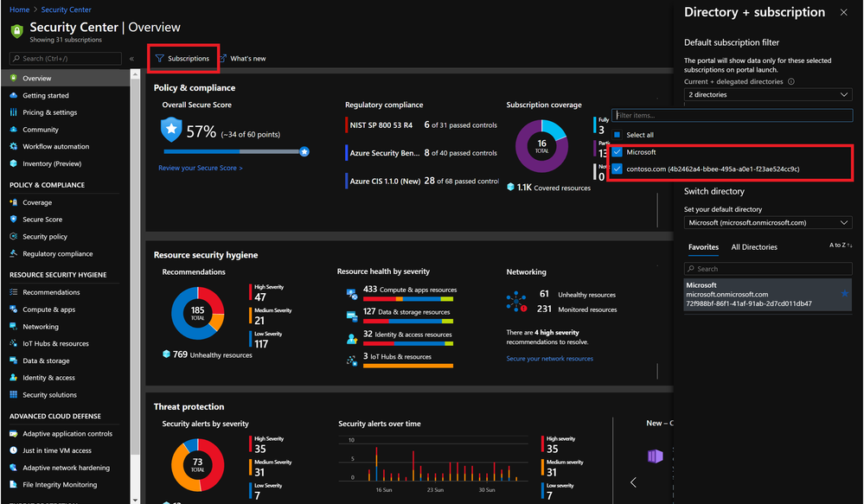The image size is (864, 504).
Task: Open the Subscriptions toolbar item
Action: click(183, 59)
